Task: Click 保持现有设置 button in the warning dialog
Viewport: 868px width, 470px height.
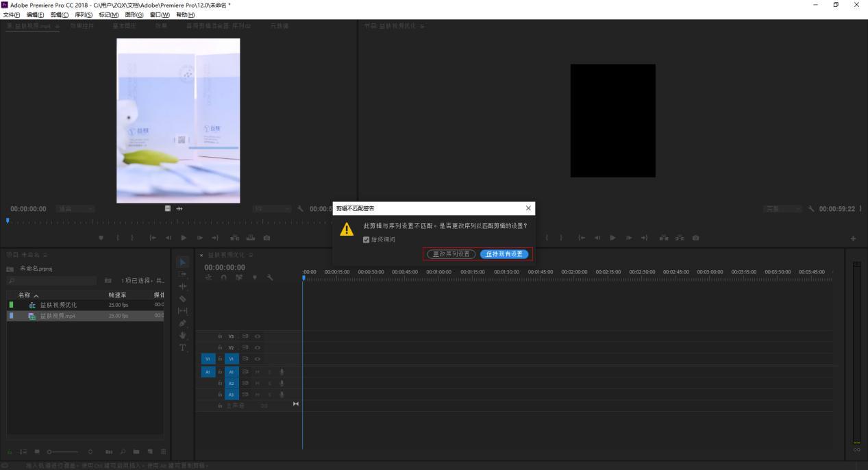Action: (504, 253)
